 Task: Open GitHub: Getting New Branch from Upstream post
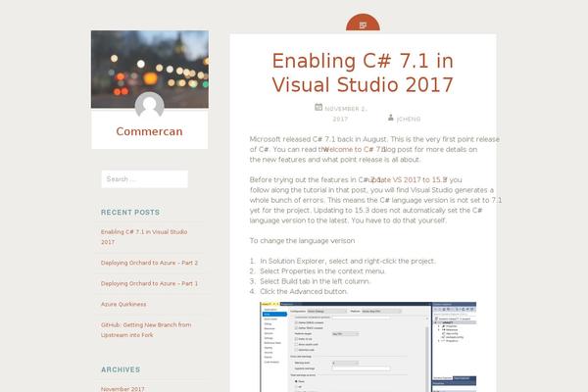(146, 329)
